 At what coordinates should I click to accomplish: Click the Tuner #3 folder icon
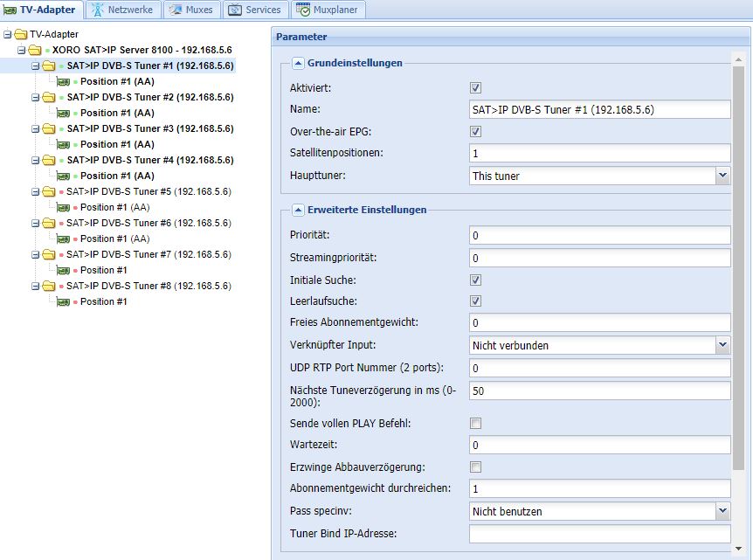[49, 128]
